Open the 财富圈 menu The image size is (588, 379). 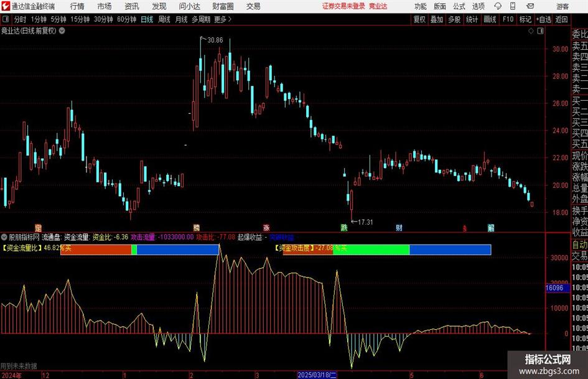pos(223,6)
